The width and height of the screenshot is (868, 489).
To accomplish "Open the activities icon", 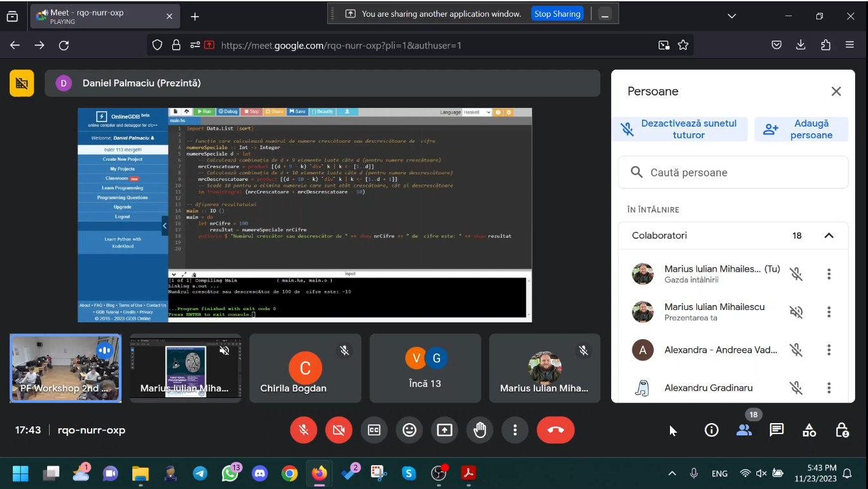I will (x=809, y=430).
